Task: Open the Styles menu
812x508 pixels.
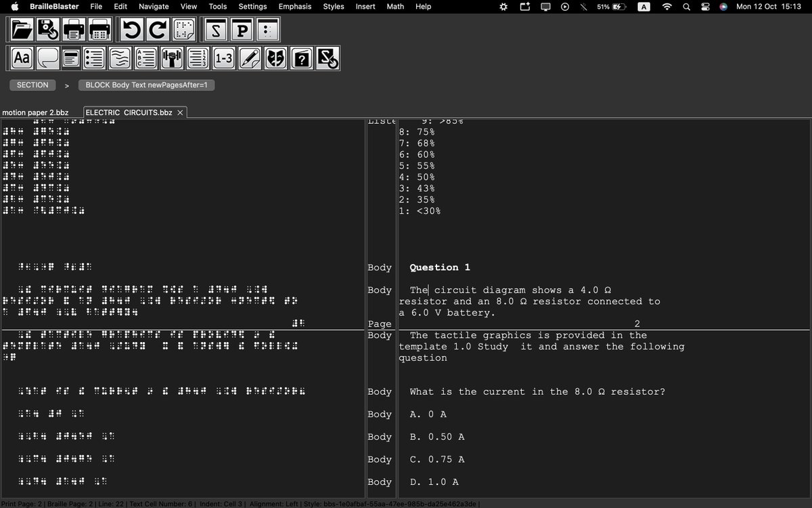Action: pyautogui.click(x=334, y=7)
